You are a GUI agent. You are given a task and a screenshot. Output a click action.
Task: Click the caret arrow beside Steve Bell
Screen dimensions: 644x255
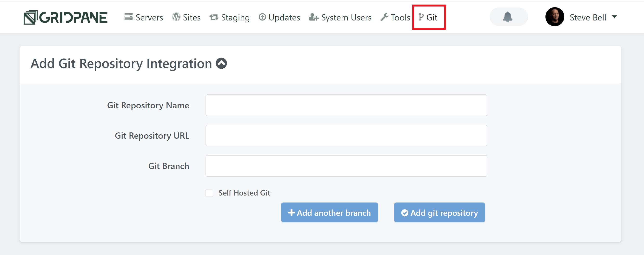click(614, 17)
